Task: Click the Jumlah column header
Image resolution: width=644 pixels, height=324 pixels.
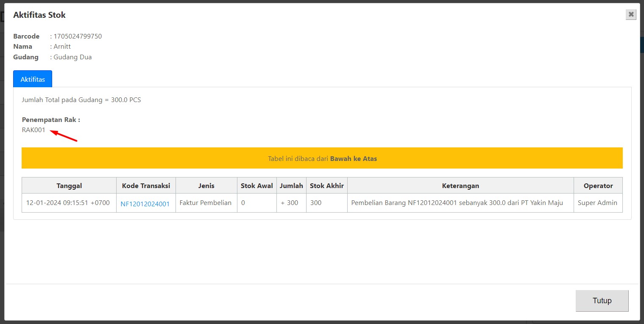Action: [x=291, y=186]
